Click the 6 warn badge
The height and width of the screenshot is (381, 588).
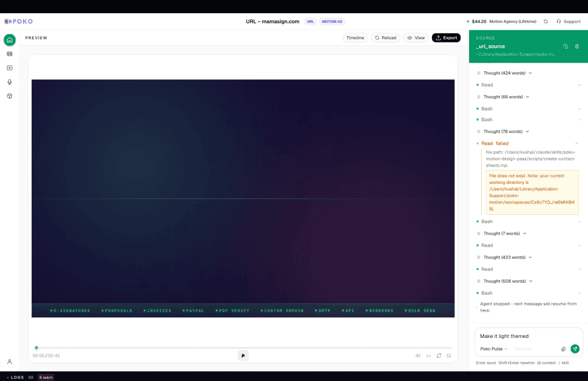click(x=46, y=377)
